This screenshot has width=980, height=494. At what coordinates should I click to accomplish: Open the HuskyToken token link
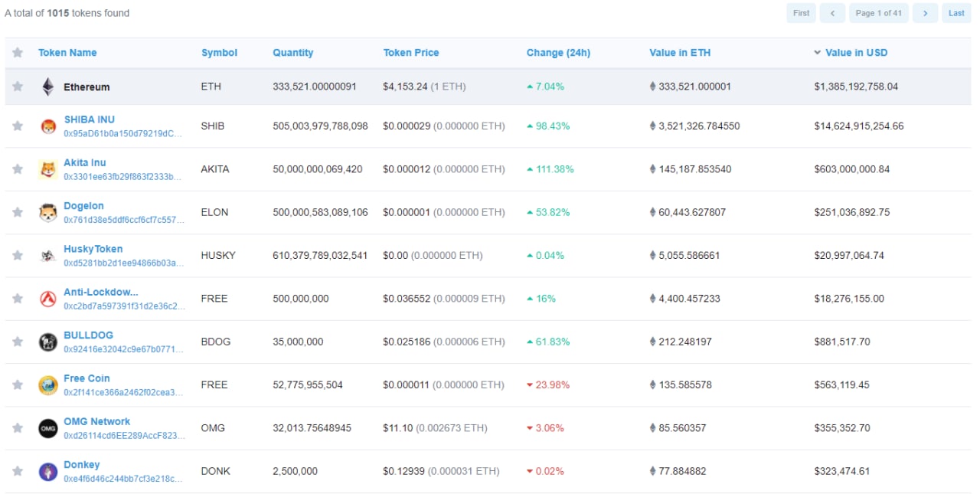point(93,249)
